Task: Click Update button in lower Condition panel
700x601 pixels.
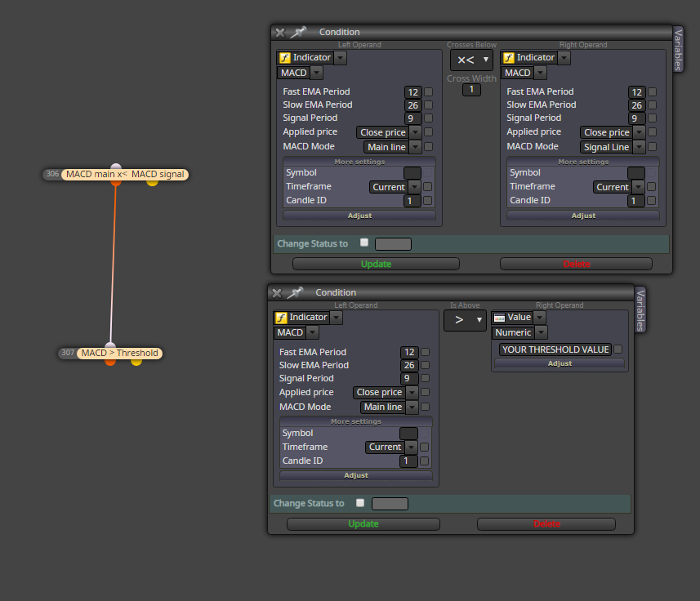Action: [x=363, y=523]
